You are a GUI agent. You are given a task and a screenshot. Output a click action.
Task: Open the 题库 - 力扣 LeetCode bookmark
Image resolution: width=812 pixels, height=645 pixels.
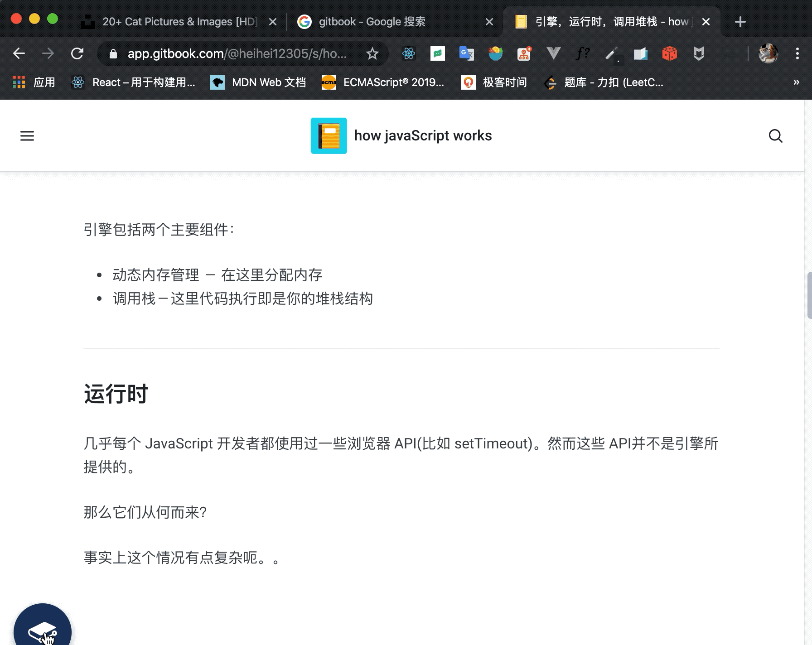click(604, 82)
